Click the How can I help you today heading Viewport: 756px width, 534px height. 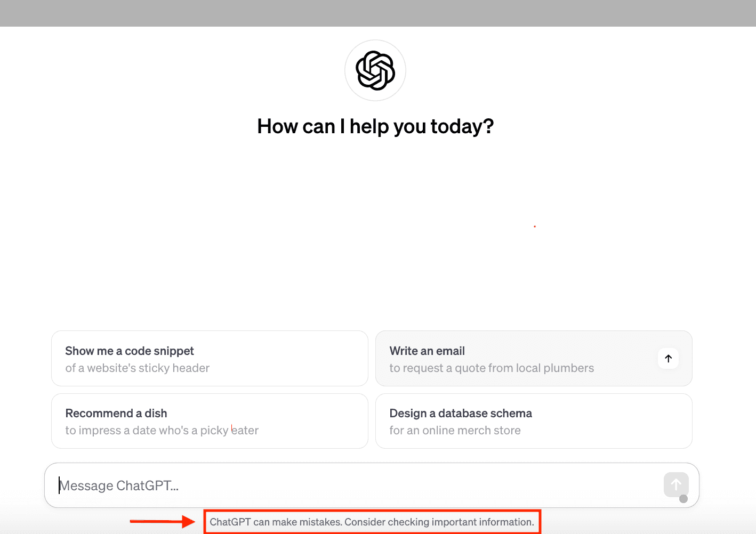pyautogui.click(x=375, y=126)
